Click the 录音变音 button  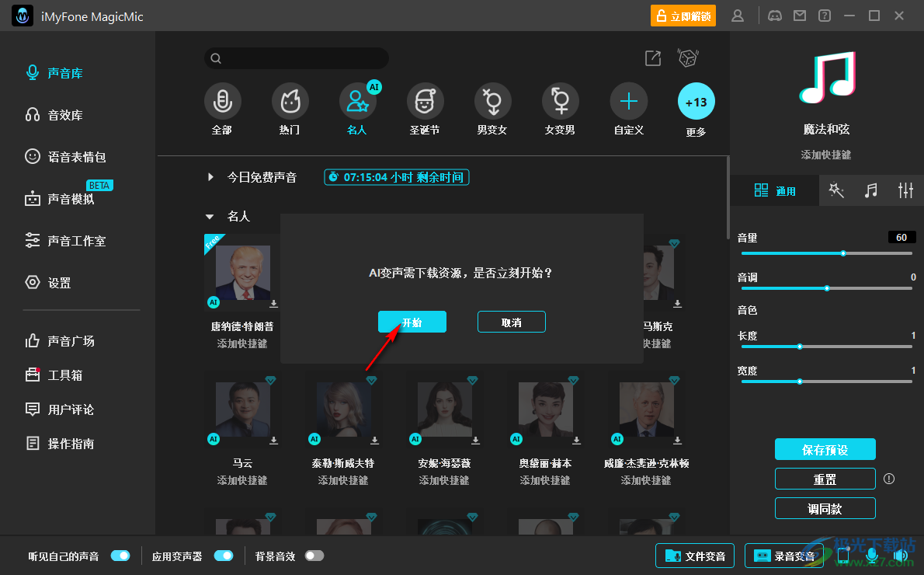point(784,556)
